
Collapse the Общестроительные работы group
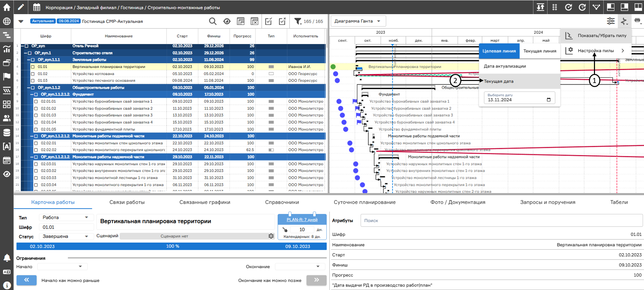pyautogui.click(x=29, y=88)
